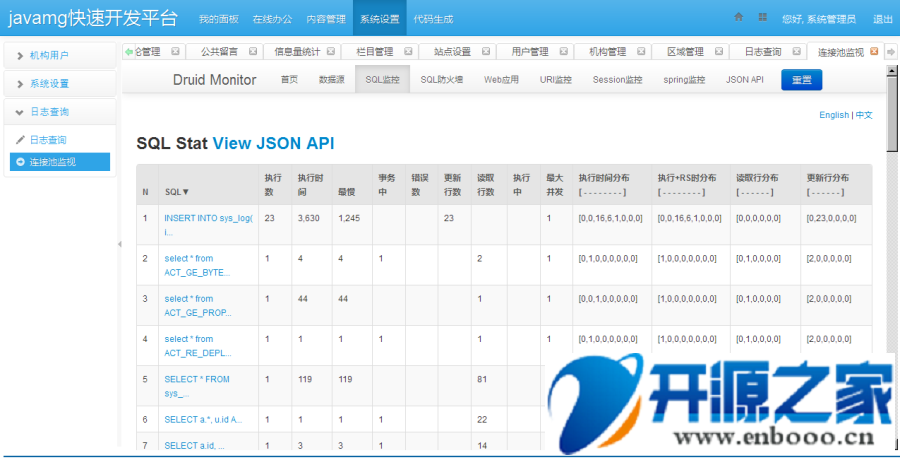Open 内容管理 in top menu
900x460 pixels.
(326, 19)
